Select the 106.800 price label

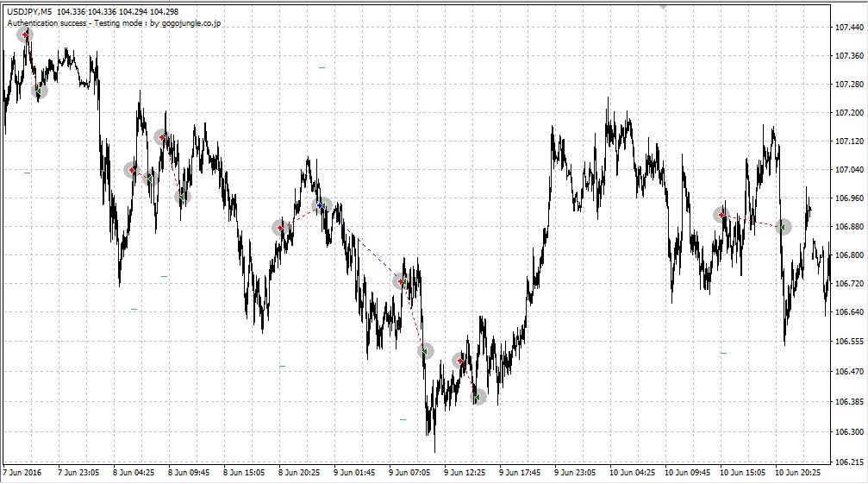point(849,255)
